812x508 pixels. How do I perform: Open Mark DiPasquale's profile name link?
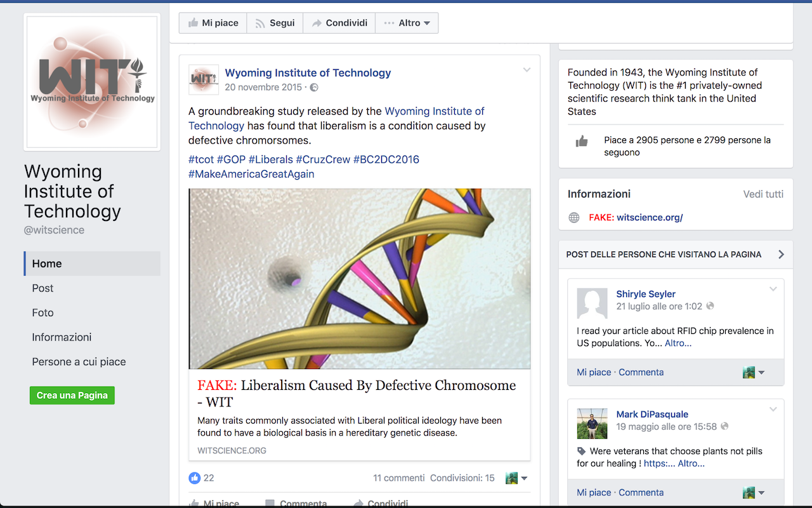[x=652, y=414]
